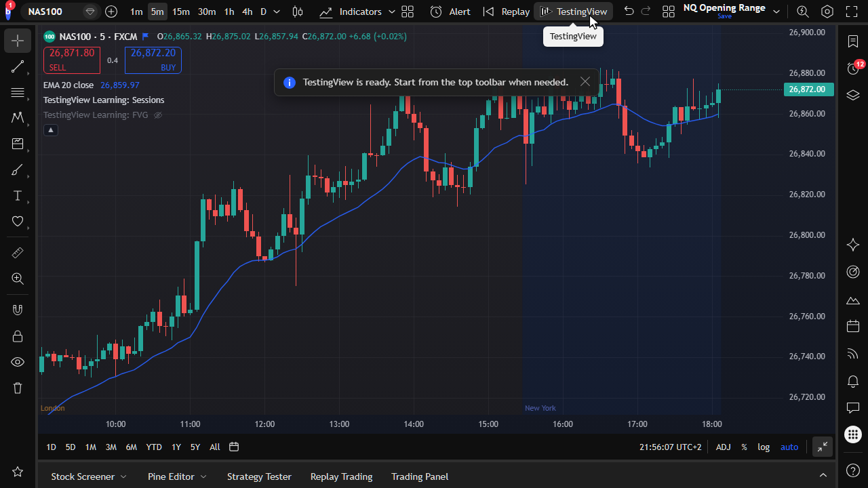Click the BUY price button

153,60
